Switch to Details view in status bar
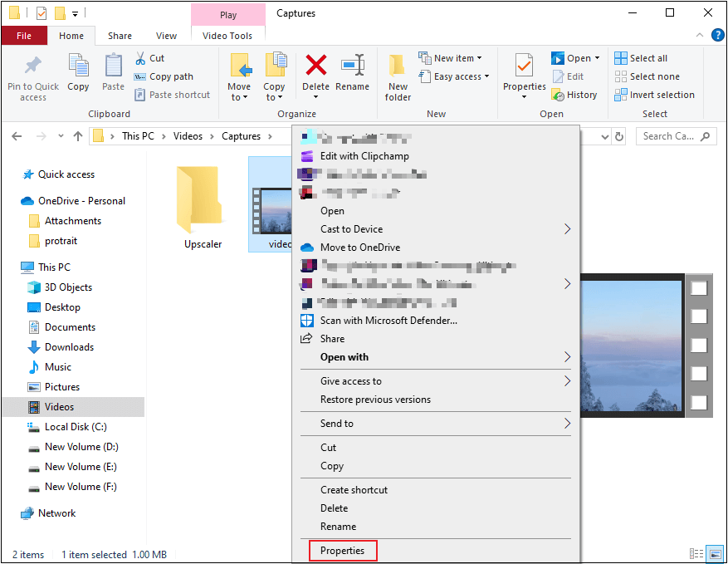 [696, 554]
